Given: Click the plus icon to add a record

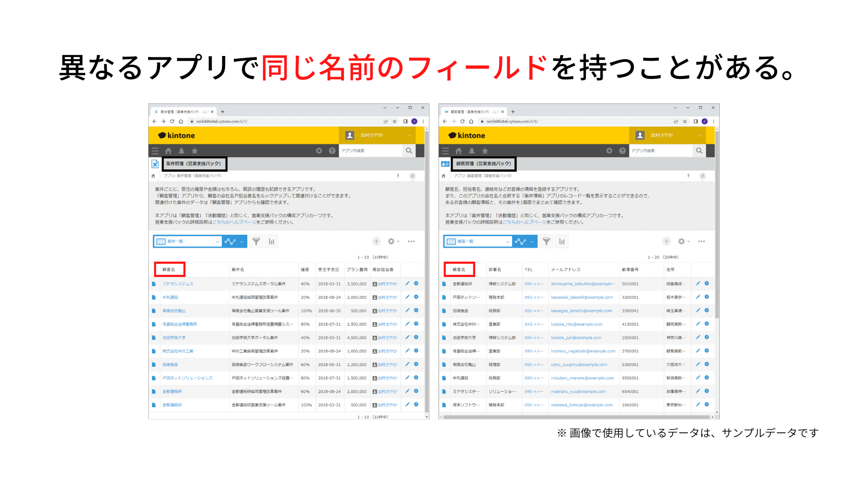Looking at the screenshot, I should (376, 241).
